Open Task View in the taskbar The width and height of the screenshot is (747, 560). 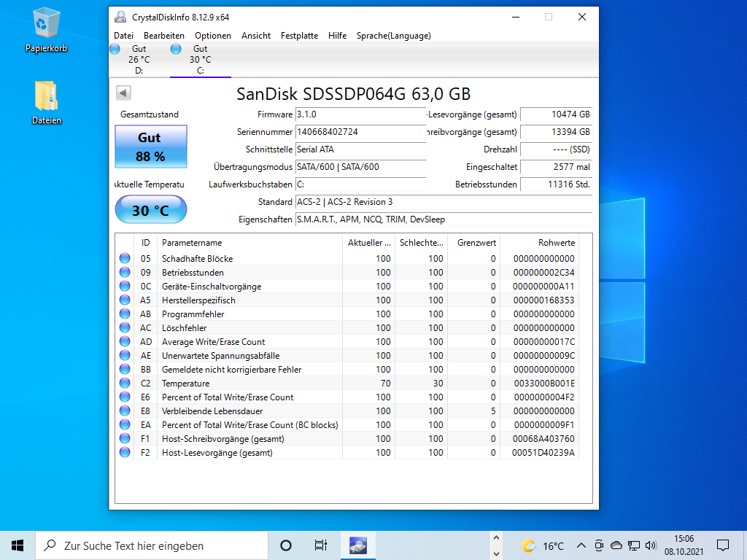pyautogui.click(x=321, y=545)
